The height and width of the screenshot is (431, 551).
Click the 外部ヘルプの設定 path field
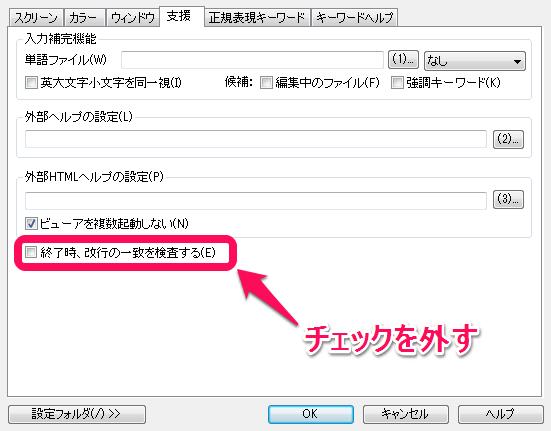pyautogui.click(x=256, y=139)
